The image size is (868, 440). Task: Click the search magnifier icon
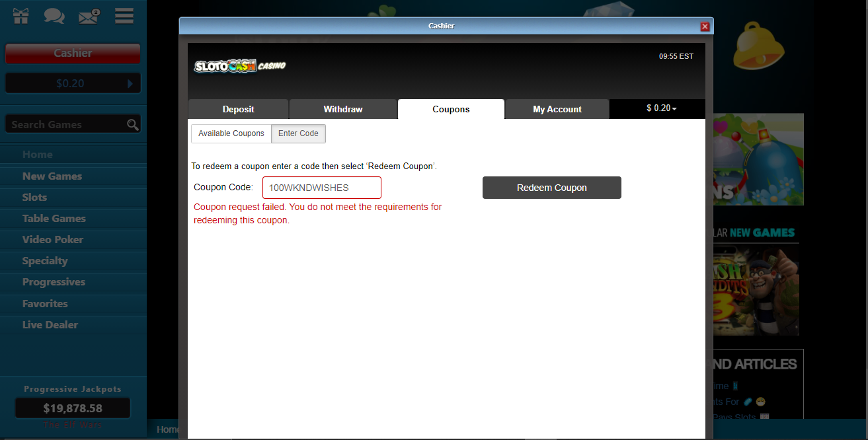(x=133, y=124)
